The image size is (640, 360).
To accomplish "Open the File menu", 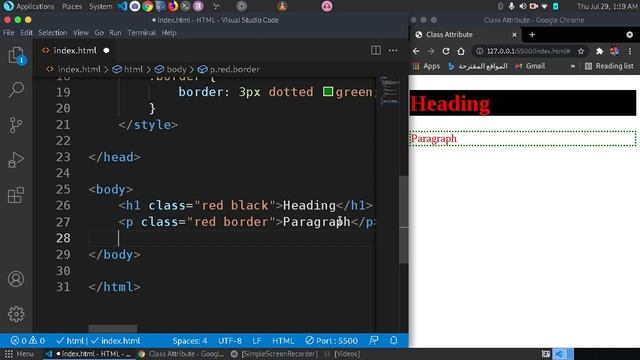I will point(9,33).
